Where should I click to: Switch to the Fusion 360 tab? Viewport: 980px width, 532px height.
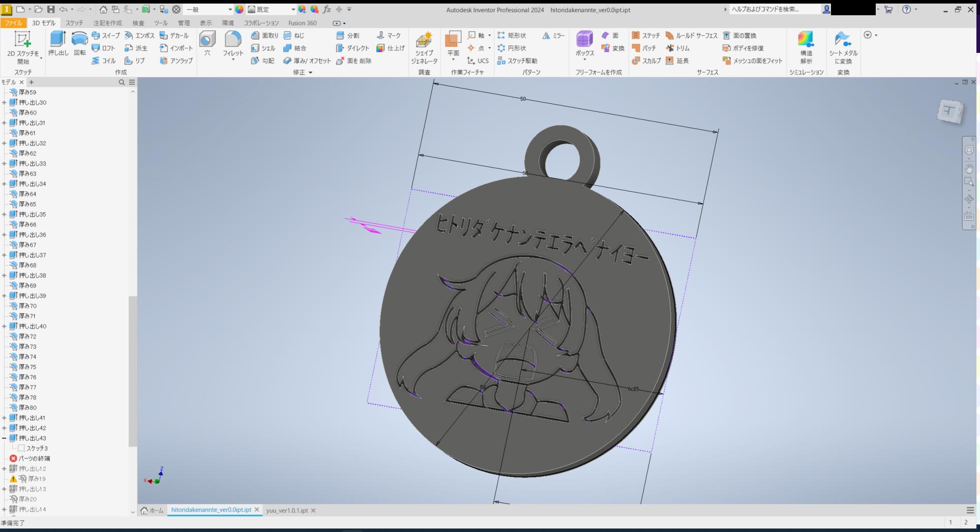pos(303,23)
